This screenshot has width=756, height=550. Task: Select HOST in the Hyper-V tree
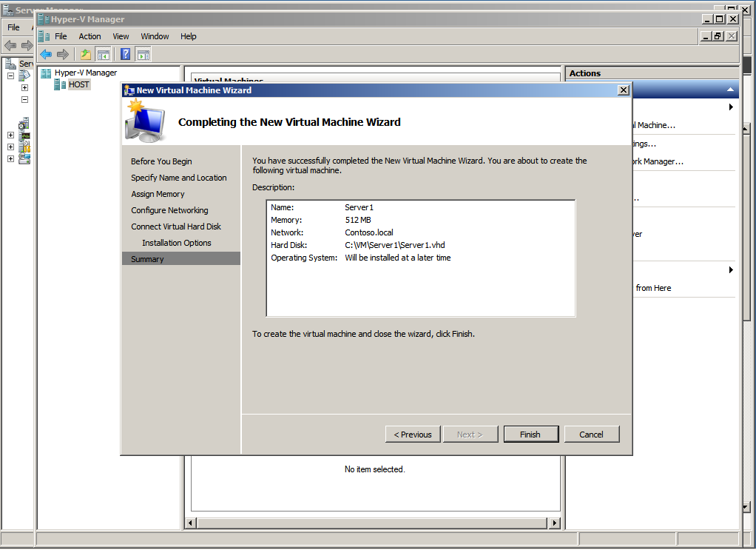point(78,84)
